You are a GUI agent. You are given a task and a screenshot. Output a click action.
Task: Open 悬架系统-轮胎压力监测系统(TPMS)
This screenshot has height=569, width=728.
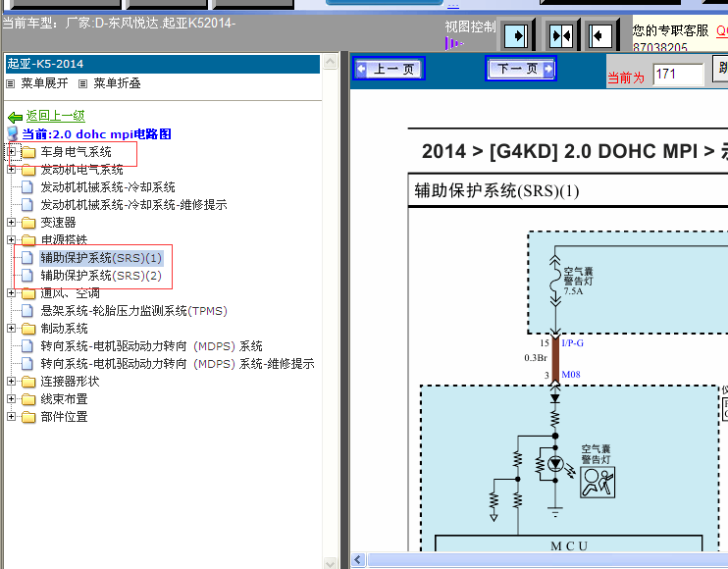point(133,310)
